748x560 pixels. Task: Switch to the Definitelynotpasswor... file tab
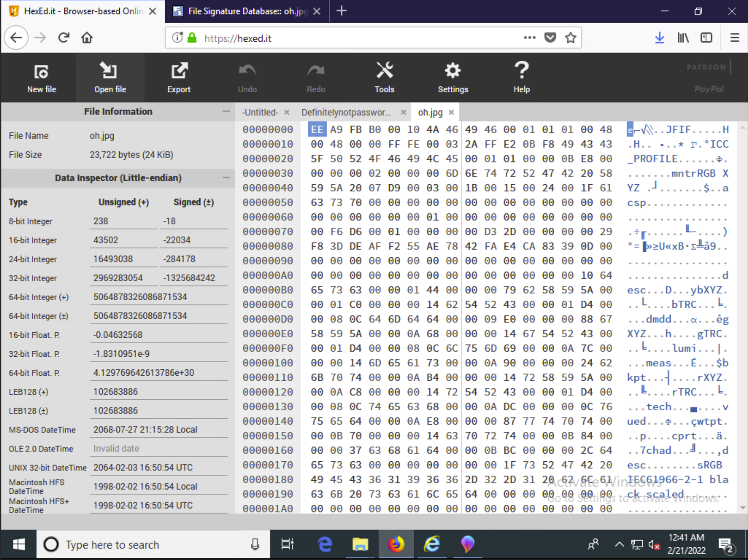pyautogui.click(x=346, y=112)
